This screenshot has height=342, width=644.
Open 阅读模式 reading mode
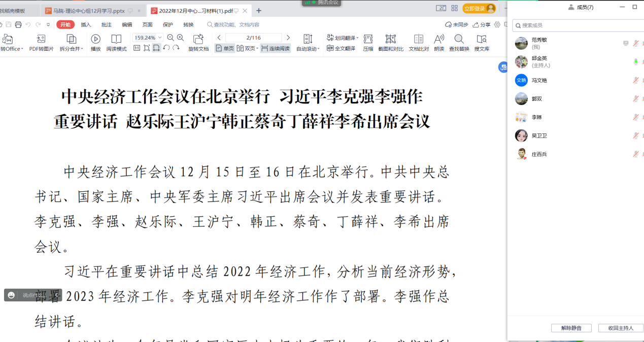click(116, 40)
